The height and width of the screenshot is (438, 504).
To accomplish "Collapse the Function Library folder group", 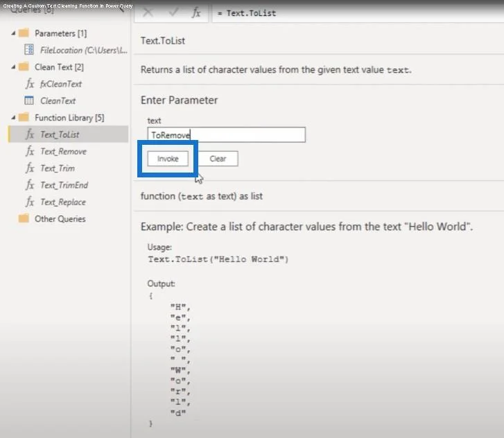I will (x=13, y=118).
